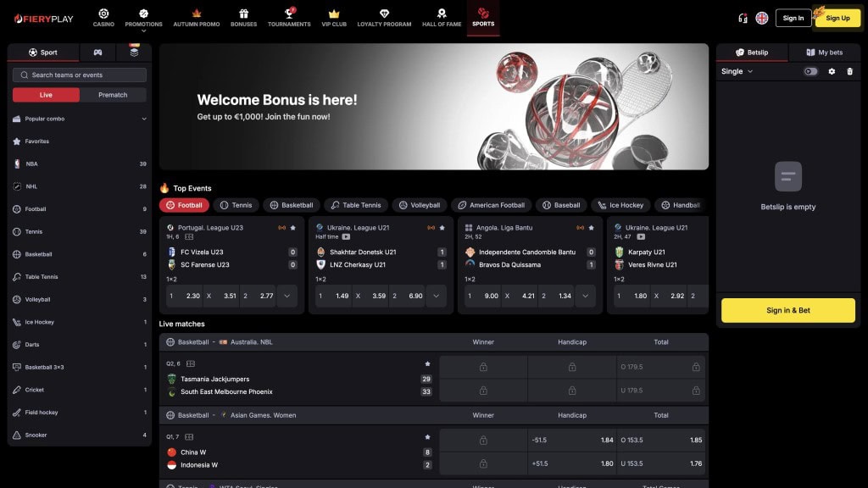Open betslip settings gear icon
Viewport: 868px width, 488px height.
tap(832, 71)
